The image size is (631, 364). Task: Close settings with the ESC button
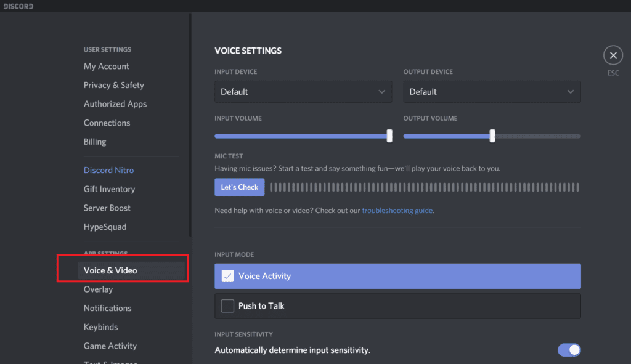coord(613,55)
